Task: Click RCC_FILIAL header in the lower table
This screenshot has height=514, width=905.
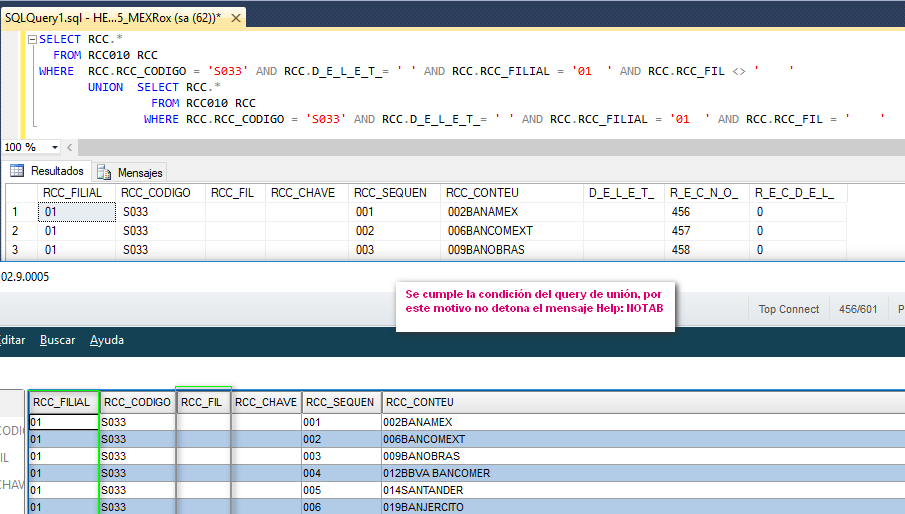Action: 63,402
